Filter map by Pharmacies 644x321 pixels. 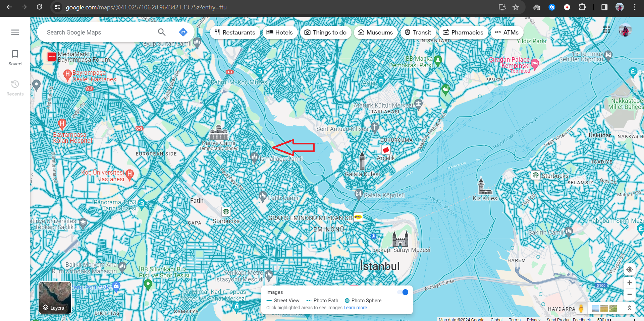click(463, 33)
